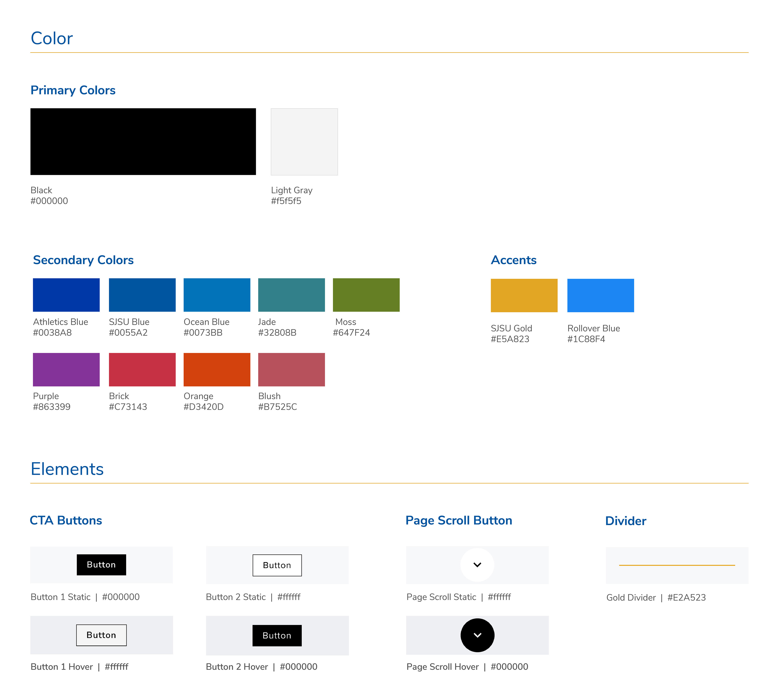Choose the Ocean Blue swatch
The height and width of the screenshot is (700, 779).
click(217, 295)
